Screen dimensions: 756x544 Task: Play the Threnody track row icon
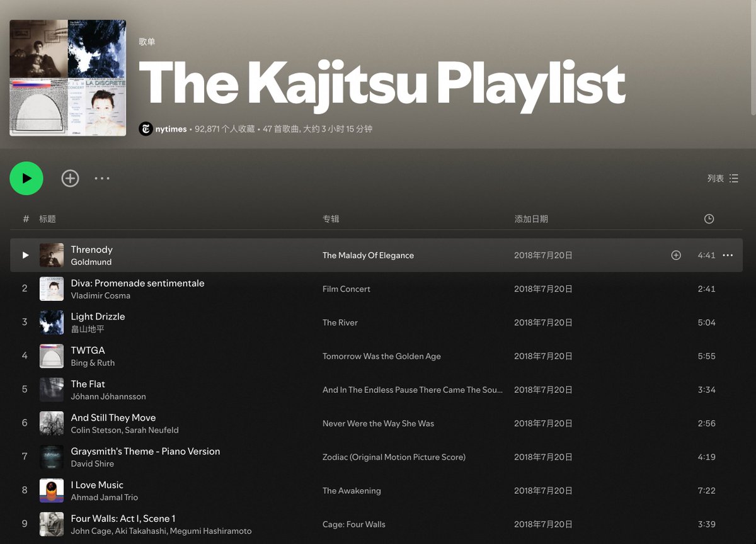pyautogui.click(x=25, y=255)
